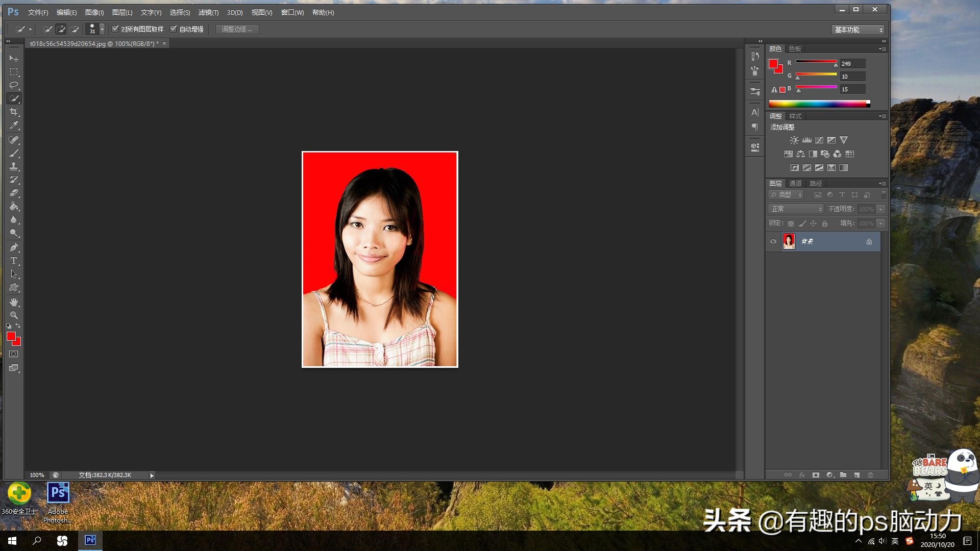This screenshot has height=551, width=980.
Task: Select the Zoom tool in toolbar
Action: 14,315
